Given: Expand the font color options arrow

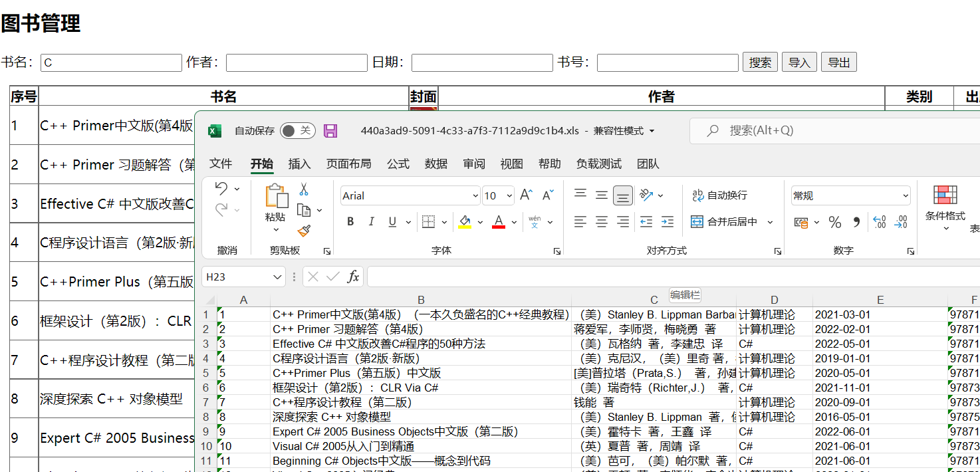Looking at the screenshot, I should [513, 222].
